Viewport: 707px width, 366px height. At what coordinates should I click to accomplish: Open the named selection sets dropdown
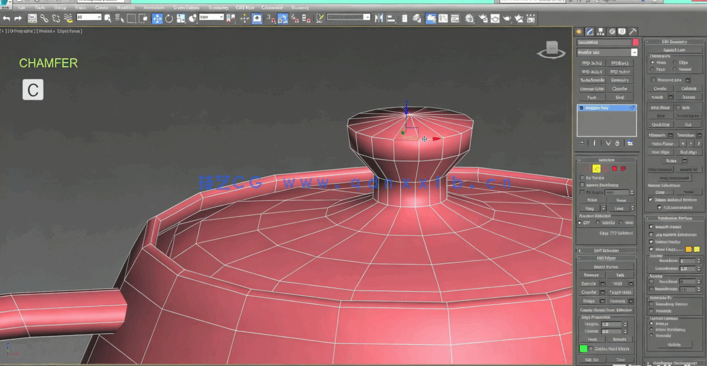tap(348, 17)
